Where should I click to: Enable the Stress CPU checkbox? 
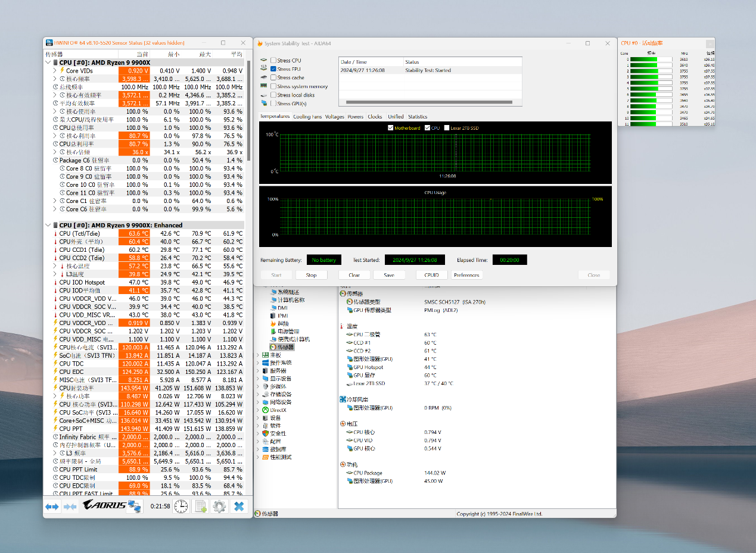pyautogui.click(x=273, y=61)
